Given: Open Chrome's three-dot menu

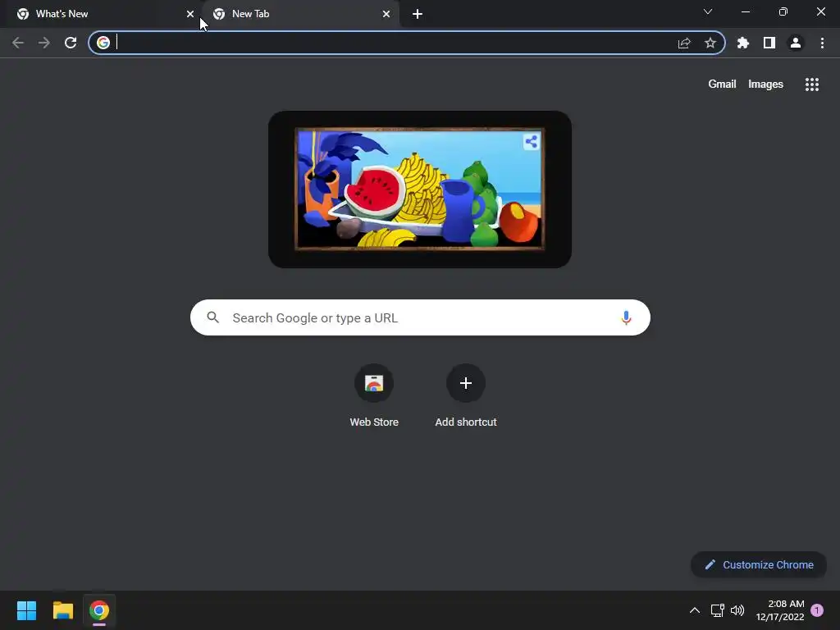Looking at the screenshot, I should coord(822,43).
